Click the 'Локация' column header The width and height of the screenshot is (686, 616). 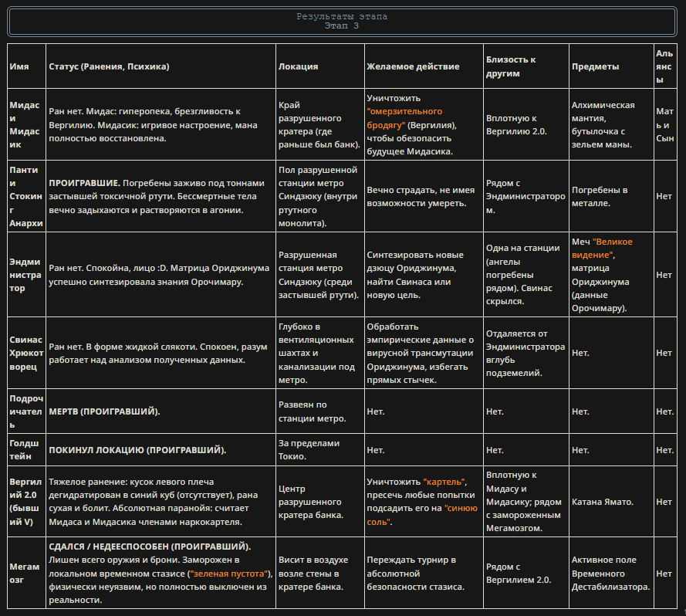(x=320, y=66)
